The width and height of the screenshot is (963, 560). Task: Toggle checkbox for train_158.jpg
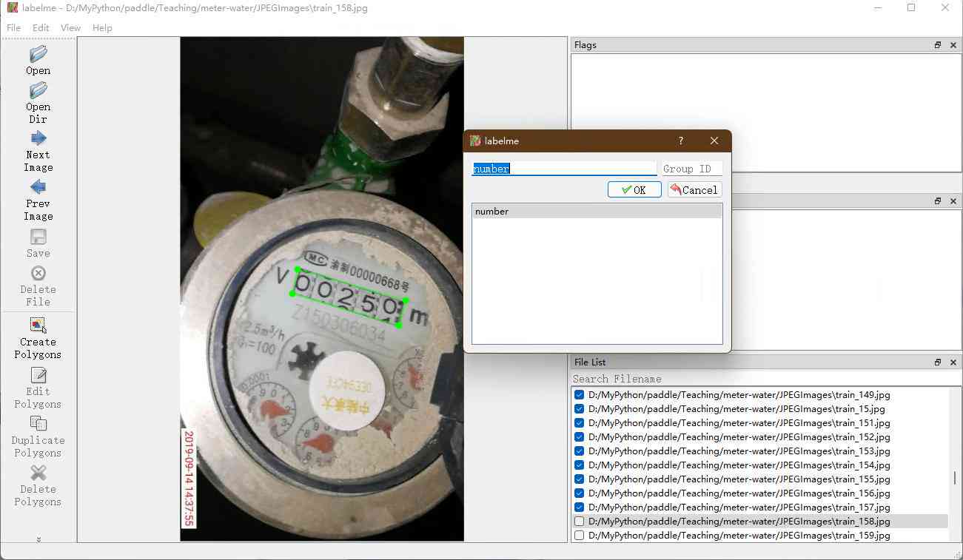pos(580,522)
